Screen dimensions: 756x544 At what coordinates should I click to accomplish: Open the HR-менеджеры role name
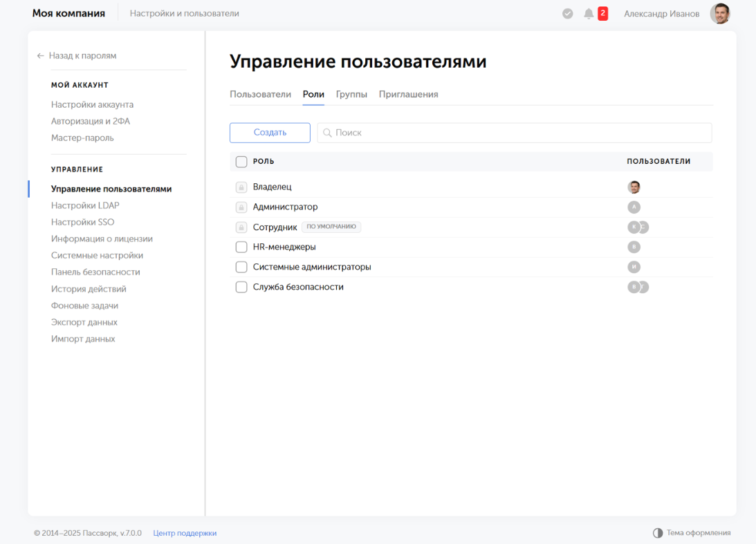point(284,247)
